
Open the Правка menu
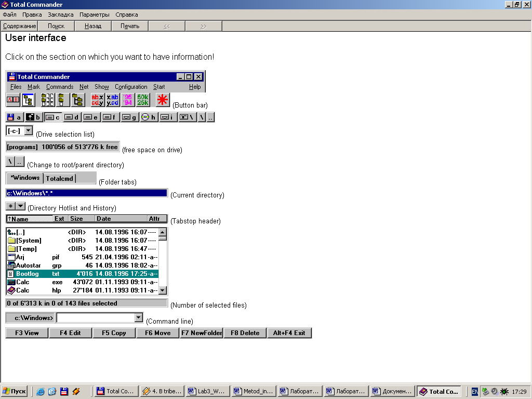pyautogui.click(x=32, y=15)
